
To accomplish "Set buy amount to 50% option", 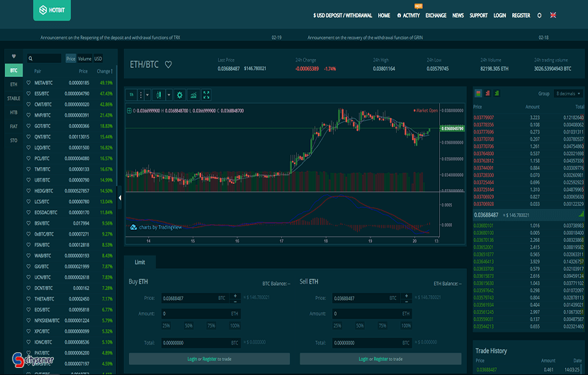I will click(x=188, y=325).
